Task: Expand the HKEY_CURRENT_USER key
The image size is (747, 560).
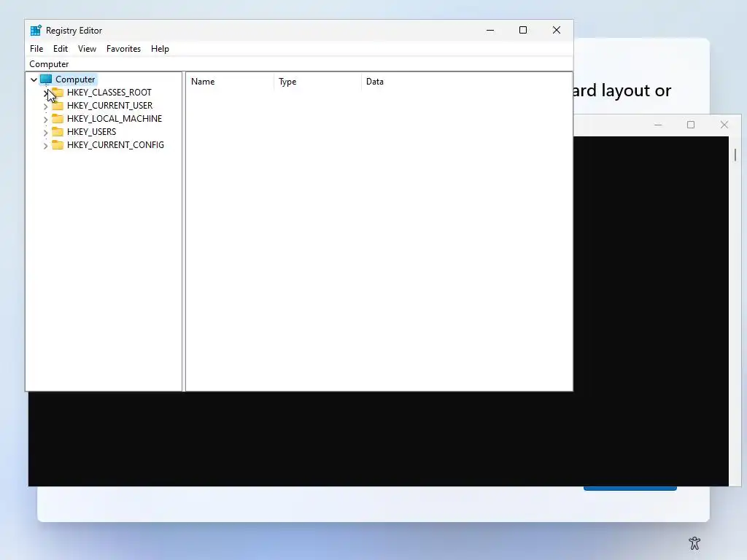Action: [x=46, y=106]
